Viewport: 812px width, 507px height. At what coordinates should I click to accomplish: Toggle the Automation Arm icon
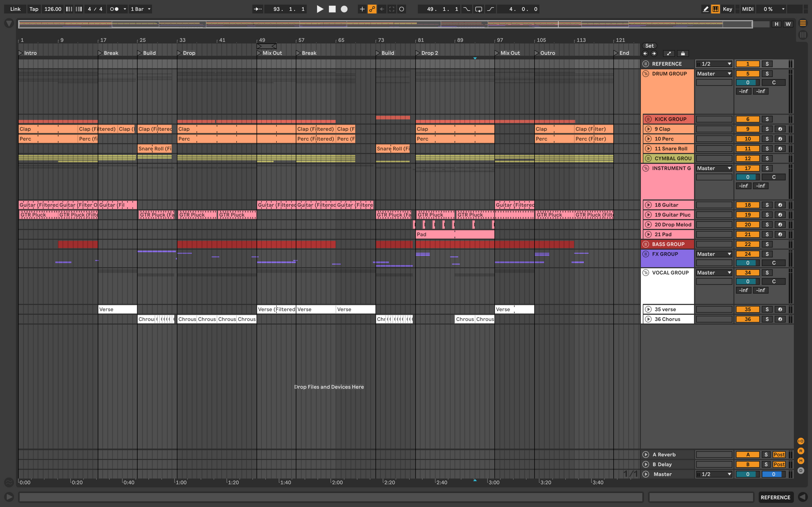pos(372,9)
